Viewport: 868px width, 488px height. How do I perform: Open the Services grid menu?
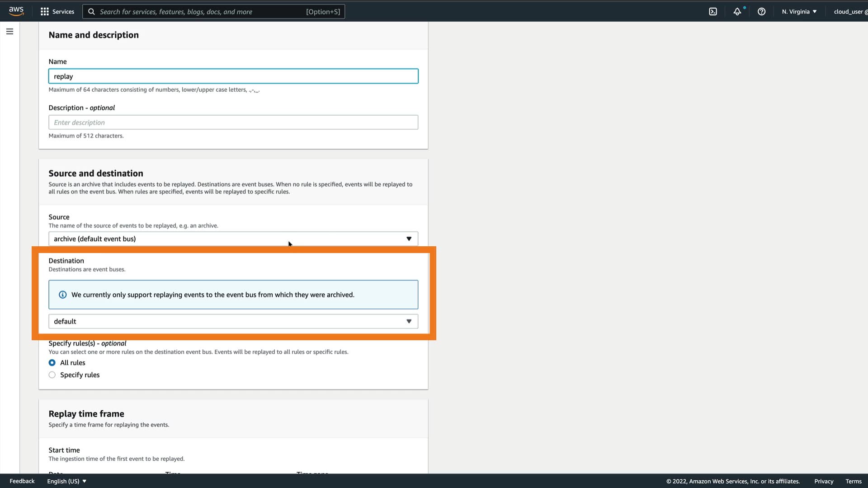point(44,12)
